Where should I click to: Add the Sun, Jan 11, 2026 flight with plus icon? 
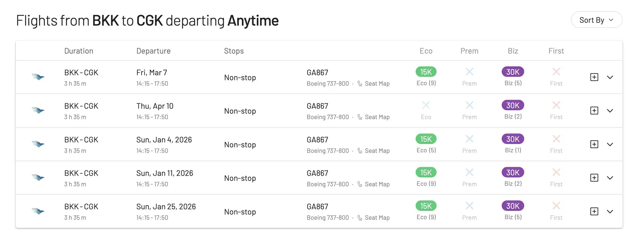coord(594,178)
